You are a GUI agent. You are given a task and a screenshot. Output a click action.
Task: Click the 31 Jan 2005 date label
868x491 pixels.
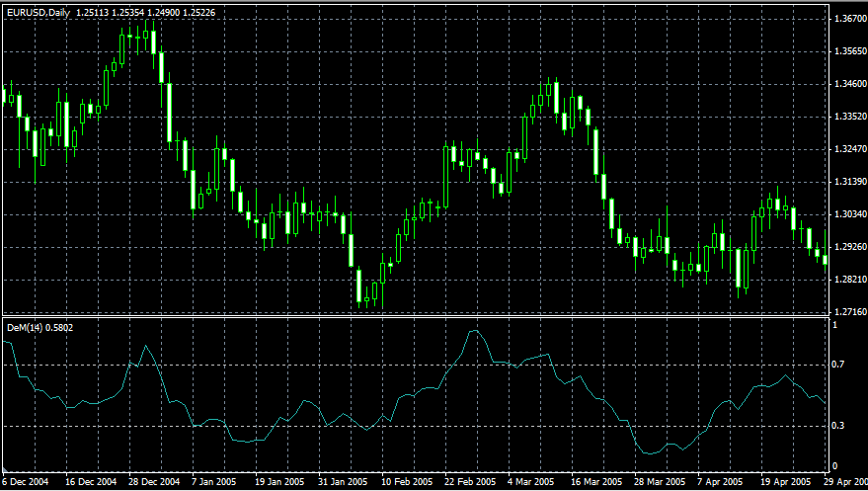point(344,481)
